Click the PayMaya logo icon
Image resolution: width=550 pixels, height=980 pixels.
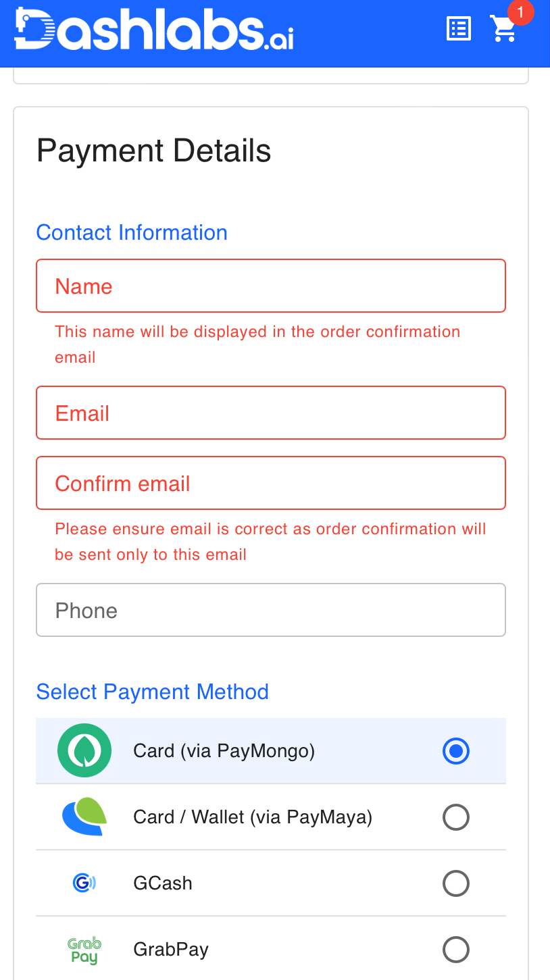click(x=84, y=817)
